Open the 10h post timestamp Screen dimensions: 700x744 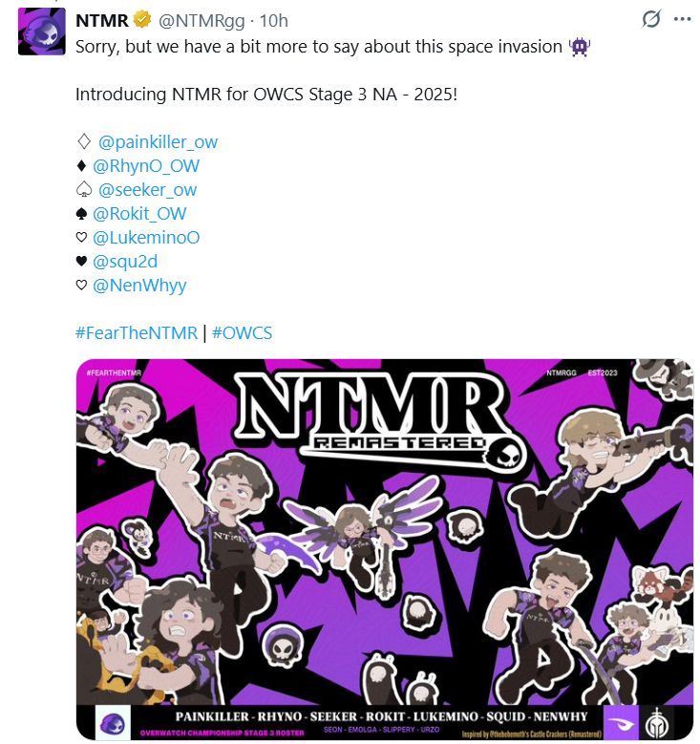click(x=274, y=20)
